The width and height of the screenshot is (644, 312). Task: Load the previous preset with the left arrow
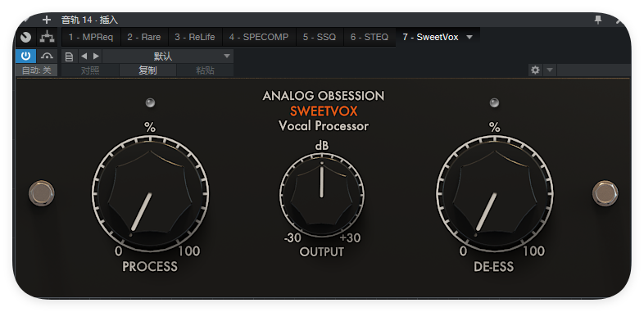[84, 57]
